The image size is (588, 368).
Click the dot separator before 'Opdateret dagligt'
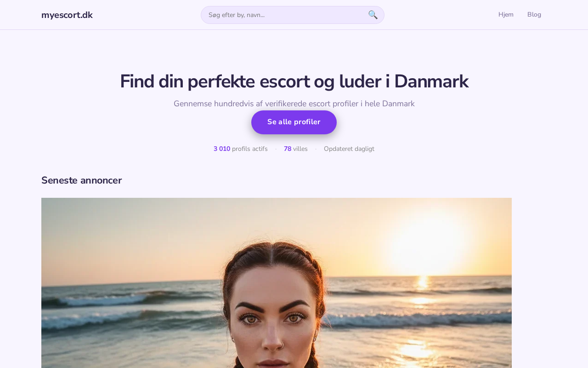click(x=316, y=149)
